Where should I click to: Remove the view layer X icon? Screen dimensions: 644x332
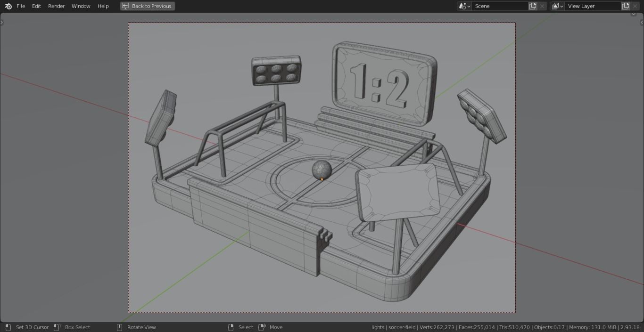(635, 6)
